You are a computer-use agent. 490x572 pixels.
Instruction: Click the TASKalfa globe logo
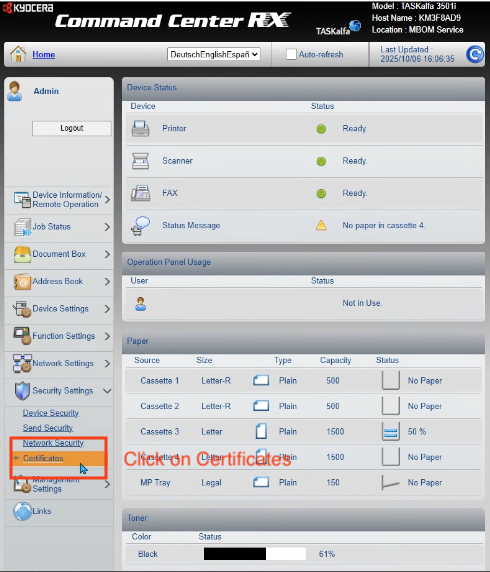[x=355, y=26]
